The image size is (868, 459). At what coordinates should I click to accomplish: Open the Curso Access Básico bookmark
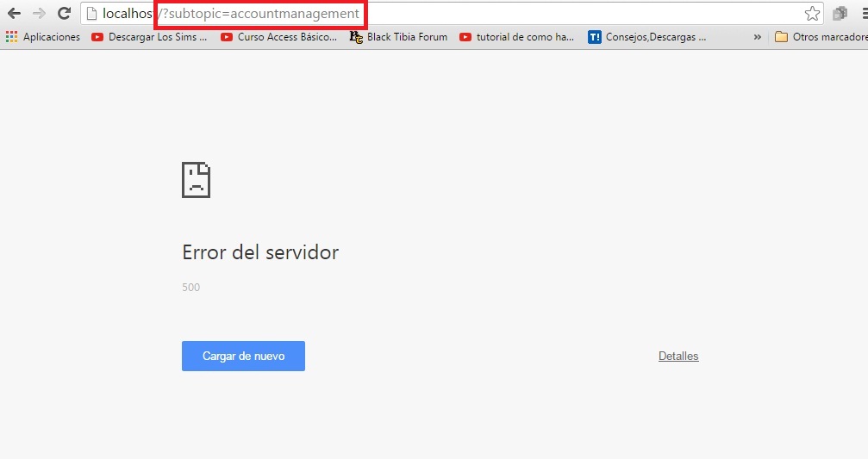tap(278, 37)
